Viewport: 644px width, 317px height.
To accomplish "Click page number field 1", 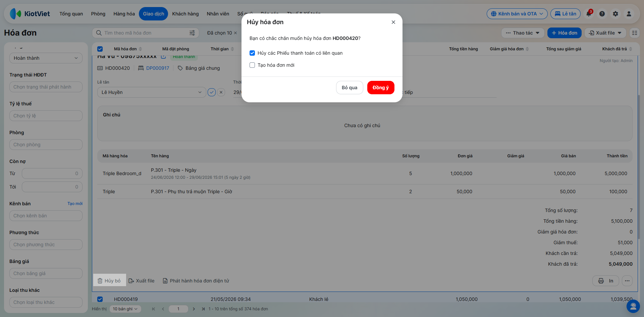I will click(x=178, y=309).
